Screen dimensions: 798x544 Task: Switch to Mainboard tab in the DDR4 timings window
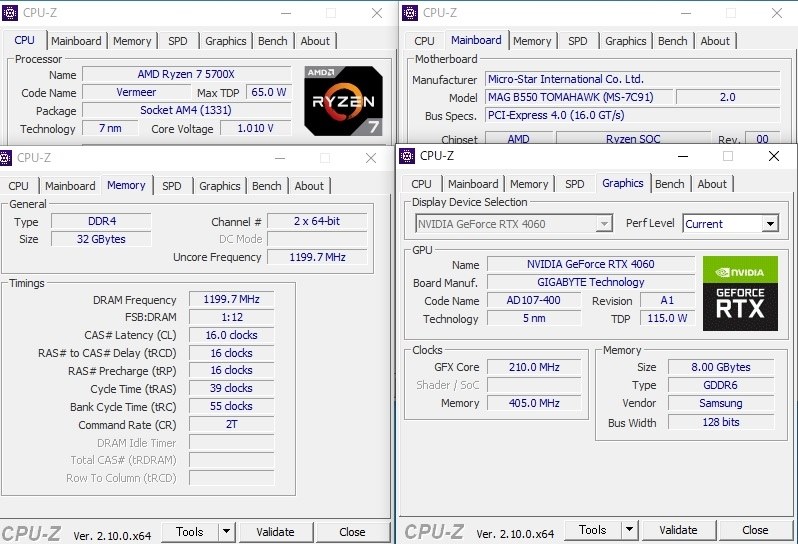[x=70, y=186]
